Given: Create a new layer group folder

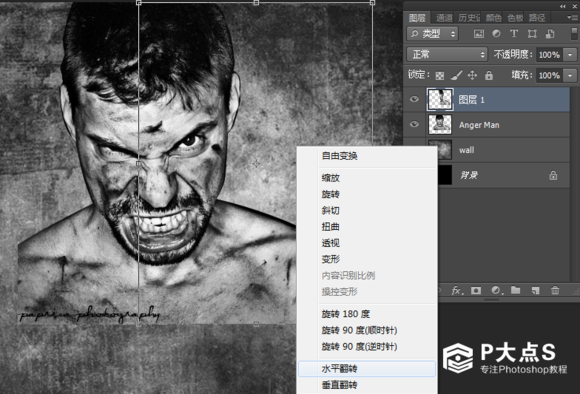Looking at the screenshot, I should (516, 290).
